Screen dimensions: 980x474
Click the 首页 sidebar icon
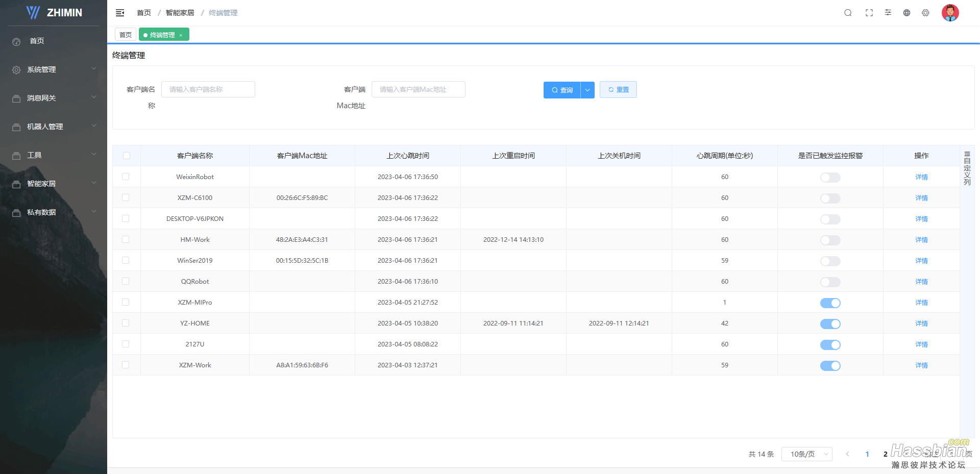16,41
